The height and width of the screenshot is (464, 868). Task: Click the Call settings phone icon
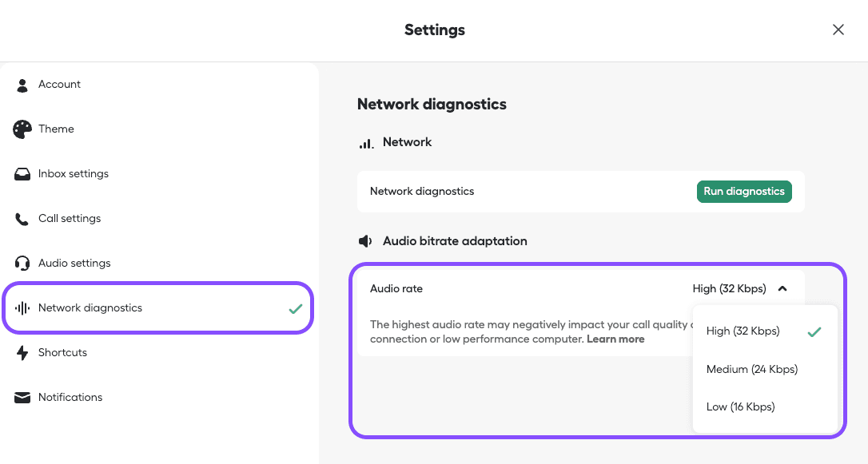pyautogui.click(x=22, y=218)
